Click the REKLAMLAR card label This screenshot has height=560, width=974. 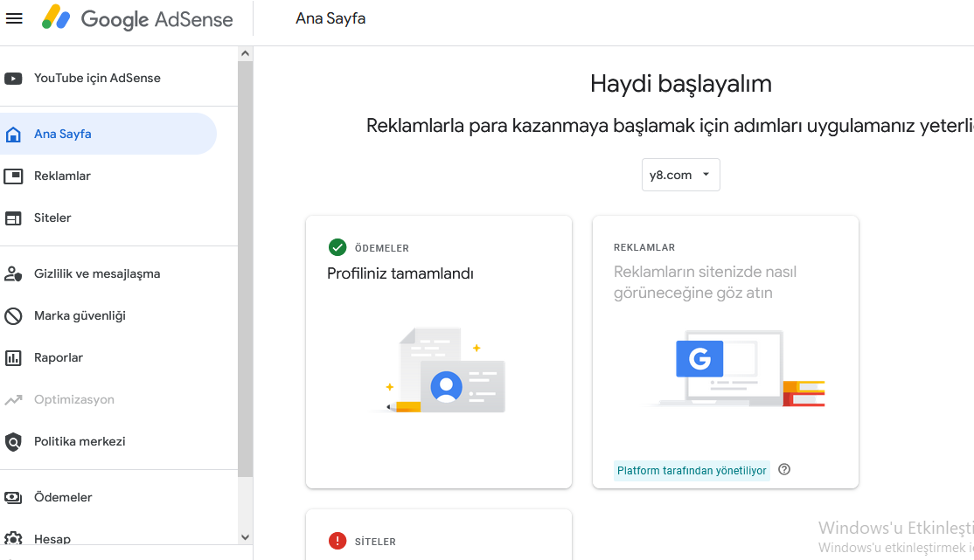[x=644, y=248]
